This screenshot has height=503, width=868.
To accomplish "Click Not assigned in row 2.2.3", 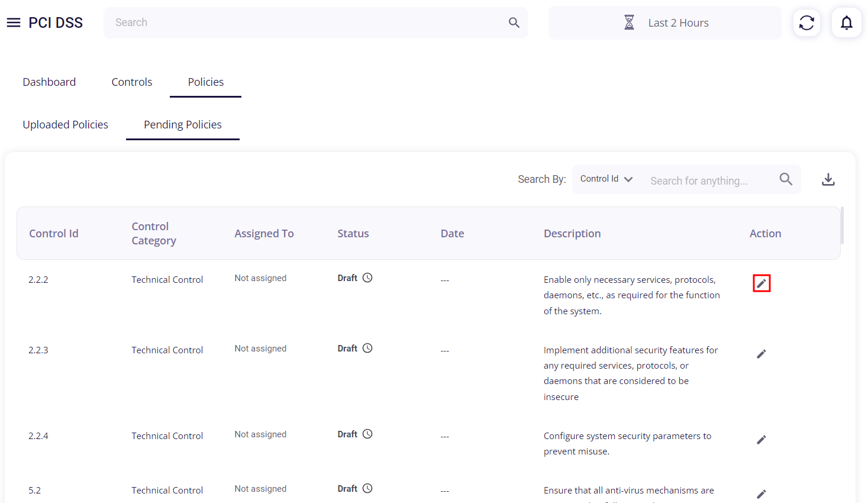I will tap(260, 349).
